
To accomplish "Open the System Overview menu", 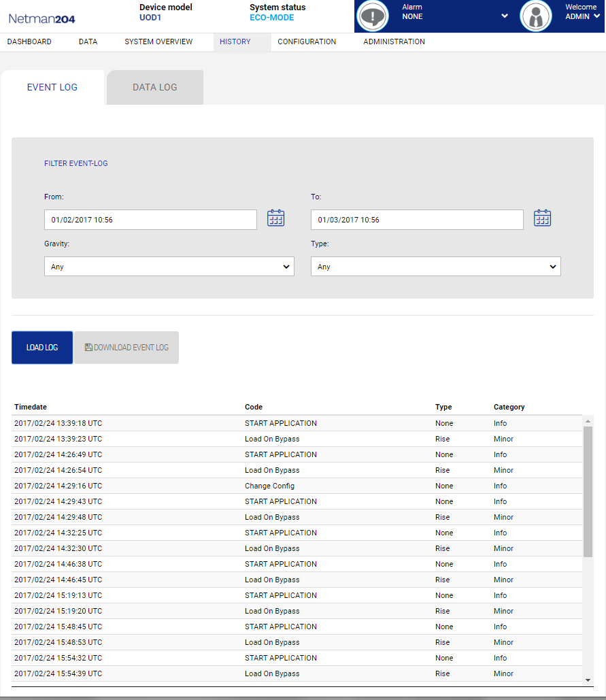I will (158, 42).
